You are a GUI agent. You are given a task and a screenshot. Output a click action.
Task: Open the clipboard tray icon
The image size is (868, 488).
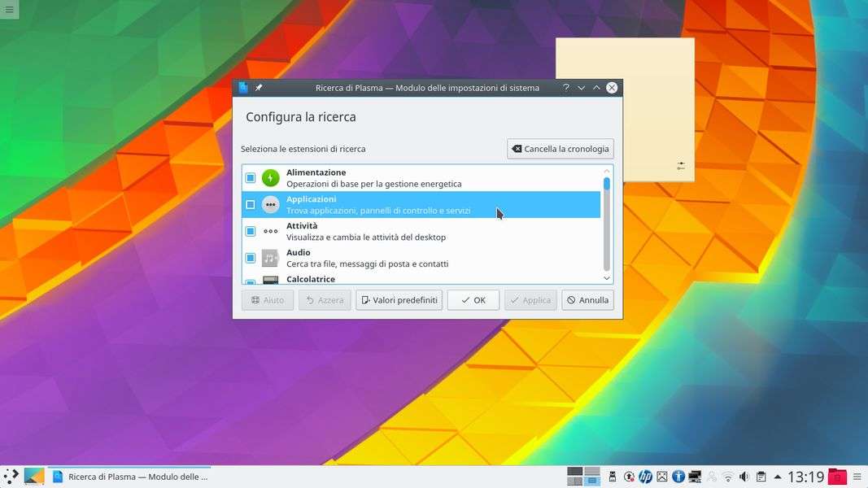761,477
